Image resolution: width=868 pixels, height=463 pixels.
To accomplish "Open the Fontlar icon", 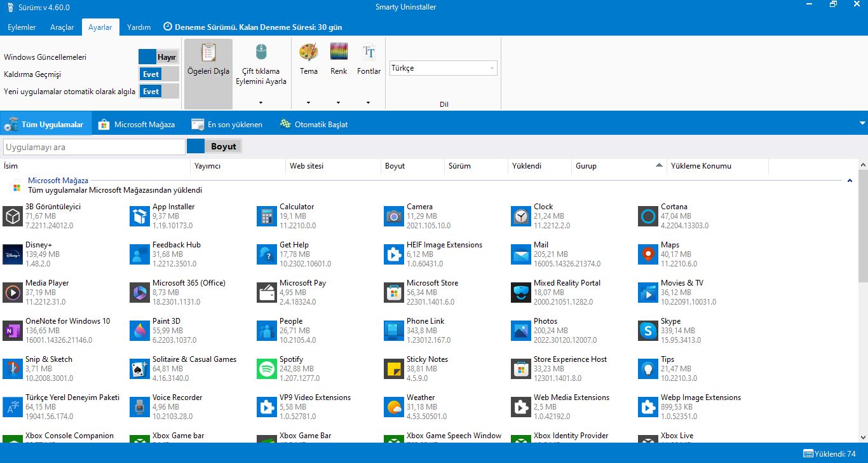I will click(369, 52).
